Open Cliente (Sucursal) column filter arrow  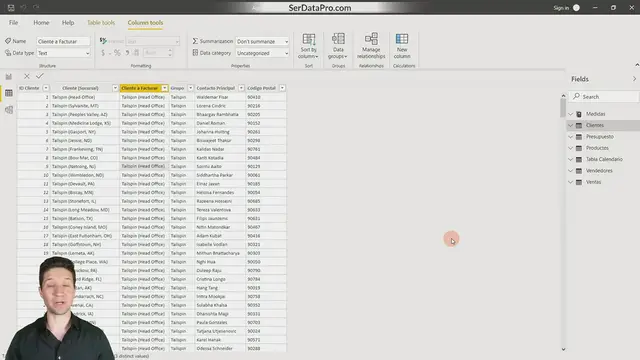(x=115, y=88)
